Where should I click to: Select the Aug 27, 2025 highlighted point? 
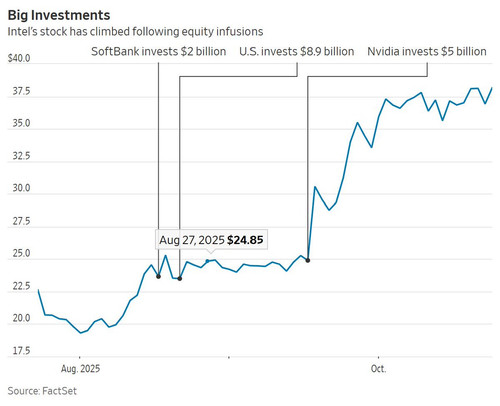point(207,261)
